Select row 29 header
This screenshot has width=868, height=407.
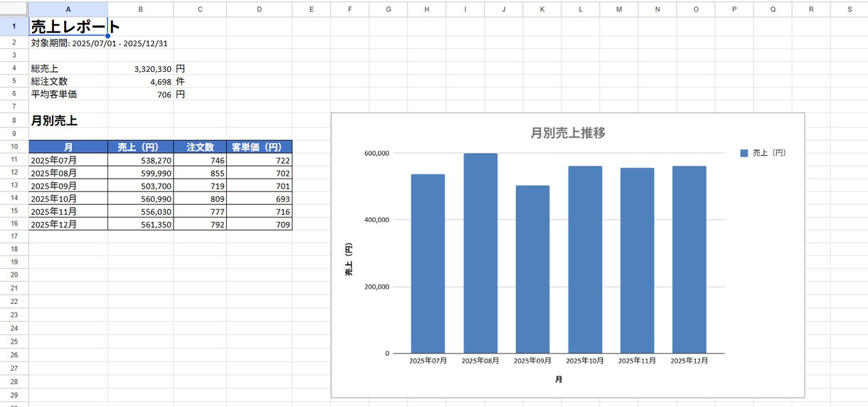[x=14, y=394]
